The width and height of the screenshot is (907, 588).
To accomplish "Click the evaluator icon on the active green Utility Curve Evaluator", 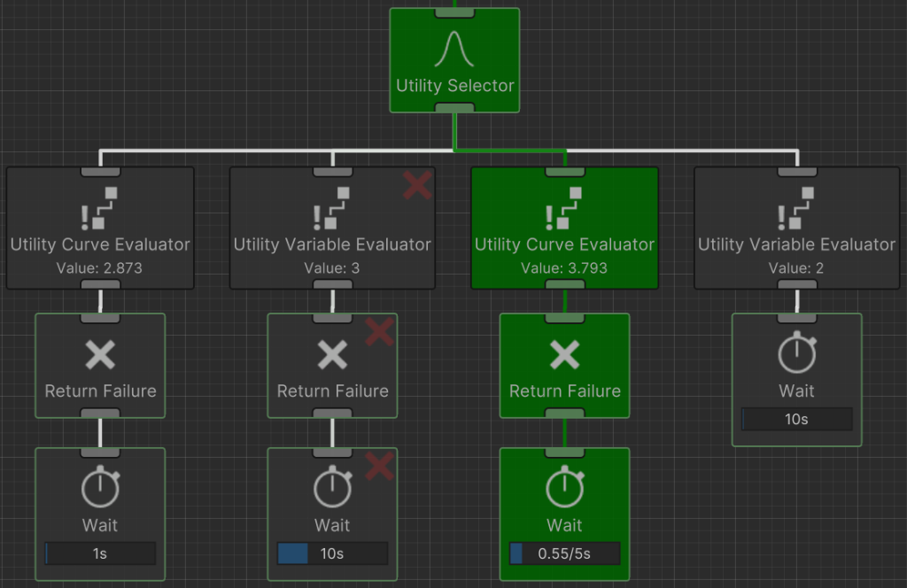I will point(564,209).
